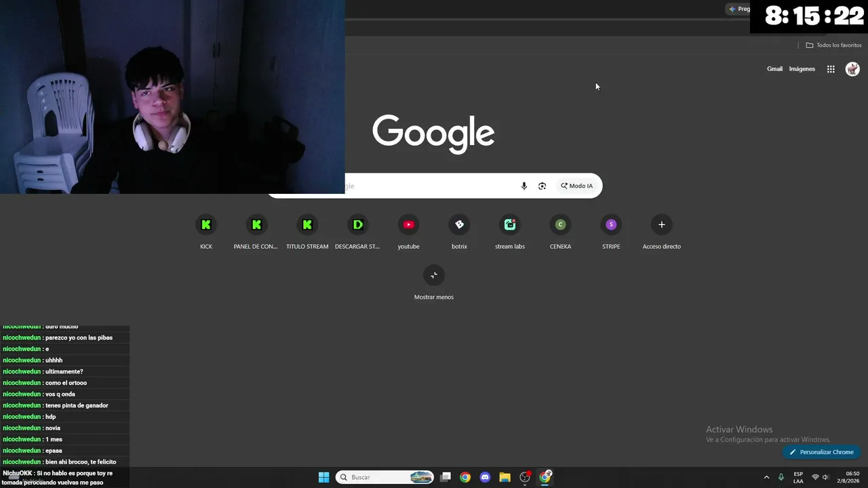Search by image with Google Lens icon
868x488 pixels.
point(542,186)
